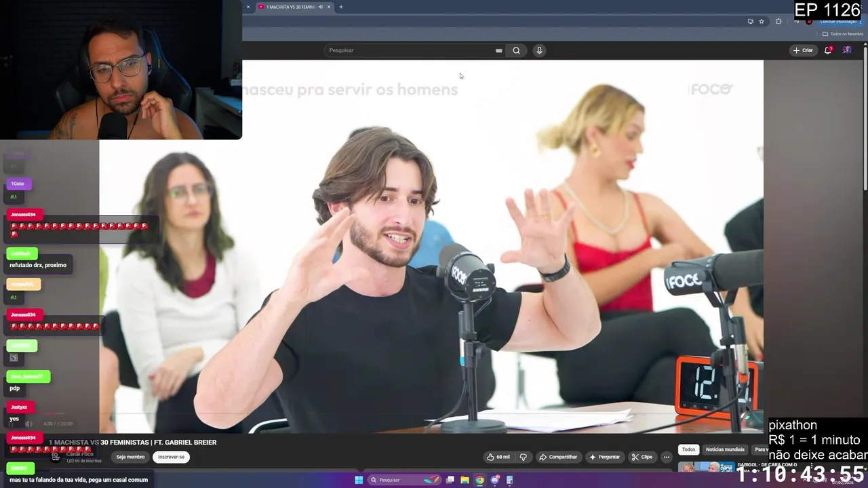Screen dimensions: 868x488
Task: Open Google Chrome from the taskbar
Action: coord(479,480)
